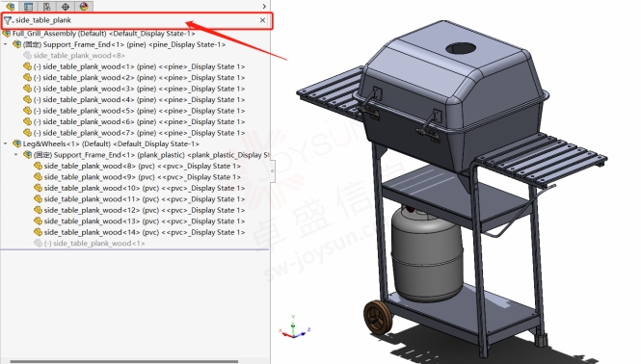Collapse the plank_plastic Support_Frame_End<1> node

pyautogui.click(x=16, y=154)
